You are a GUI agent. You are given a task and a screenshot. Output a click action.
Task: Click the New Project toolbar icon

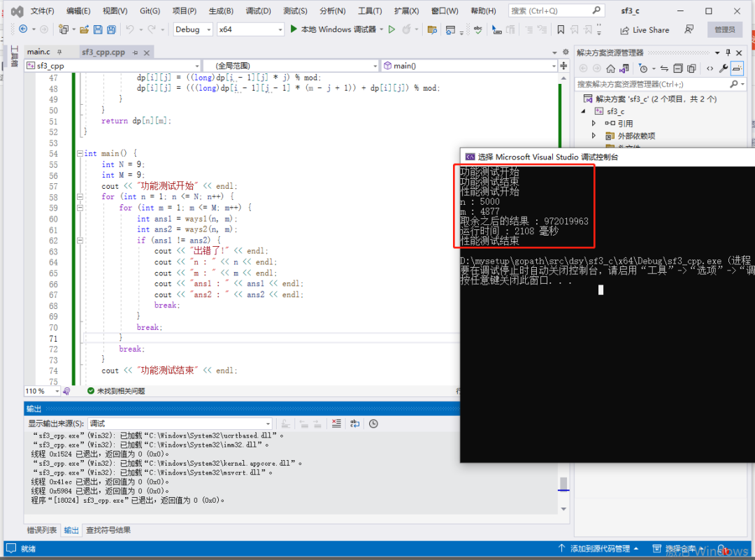(x=63, y=29)
